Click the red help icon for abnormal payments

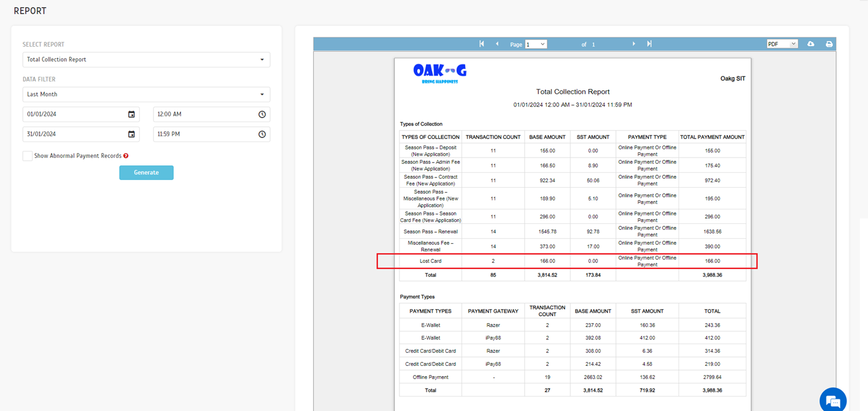coord(126,156)
